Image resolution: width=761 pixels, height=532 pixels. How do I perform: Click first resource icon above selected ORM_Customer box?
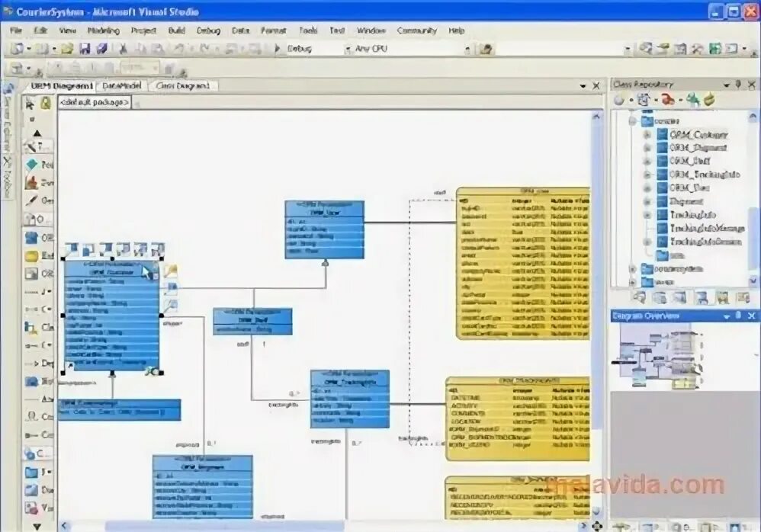tap(72, 249)
